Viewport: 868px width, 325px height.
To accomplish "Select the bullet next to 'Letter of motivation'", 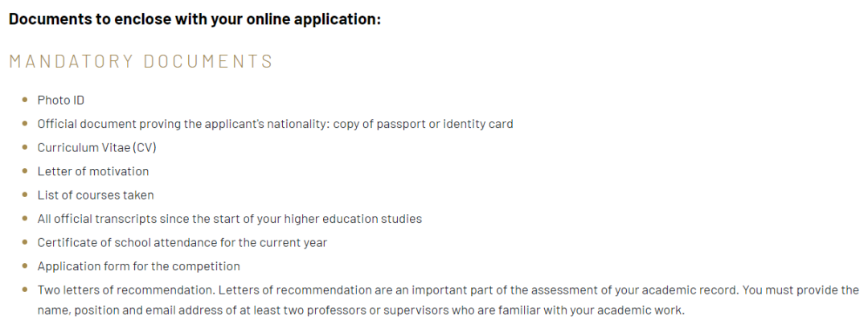I will click(24, 171).
